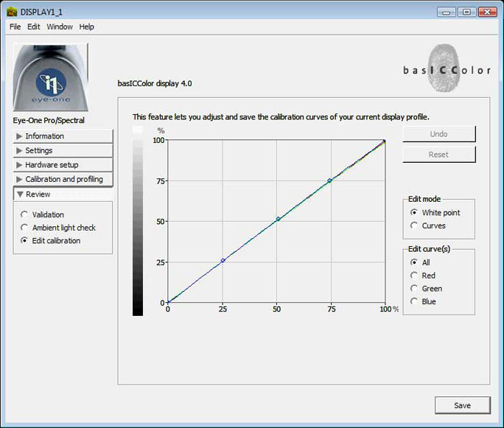Click the Undo button
The width and height of the screenshot is (504, 428).
438,134
